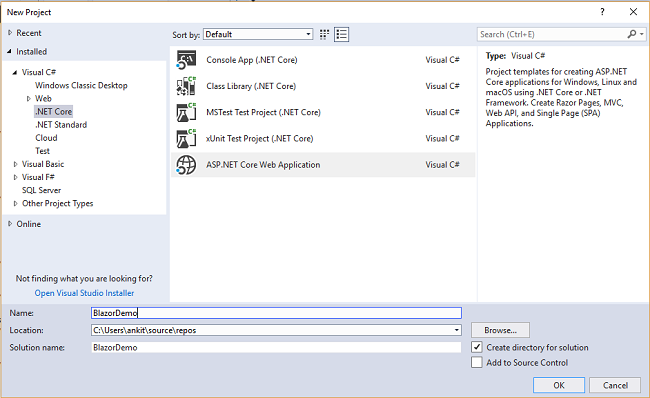Uncheck Create directory for solution
Viewport: 650px width, 398px height.
(477, 347)
